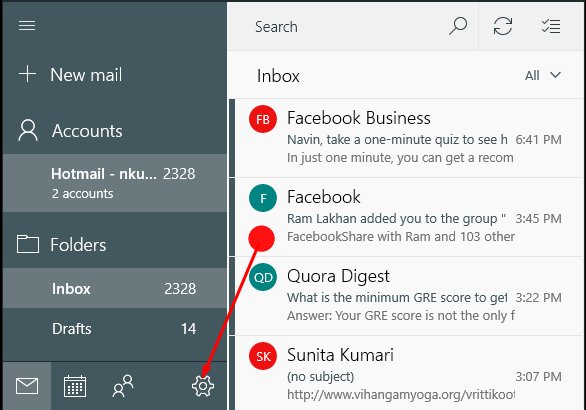Click the Drafts count 14
The image size is (586, 410).
(x=188, y=329)
